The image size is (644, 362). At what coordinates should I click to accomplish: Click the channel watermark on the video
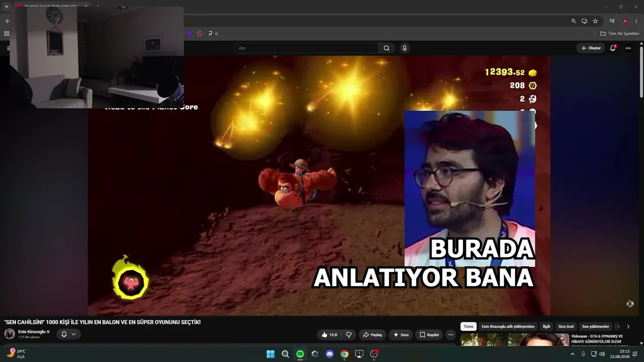[630, 304]
